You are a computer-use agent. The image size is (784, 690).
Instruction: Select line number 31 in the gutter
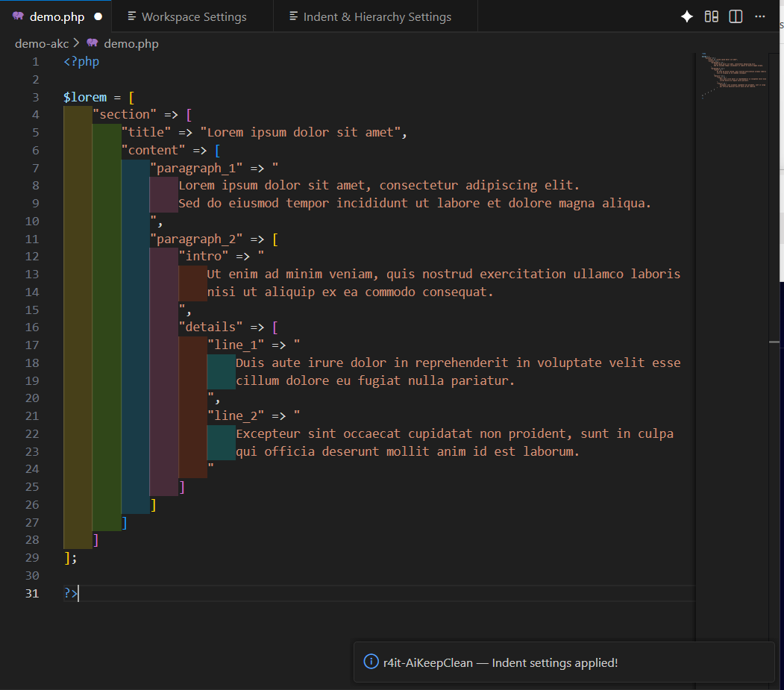point(31,593)
